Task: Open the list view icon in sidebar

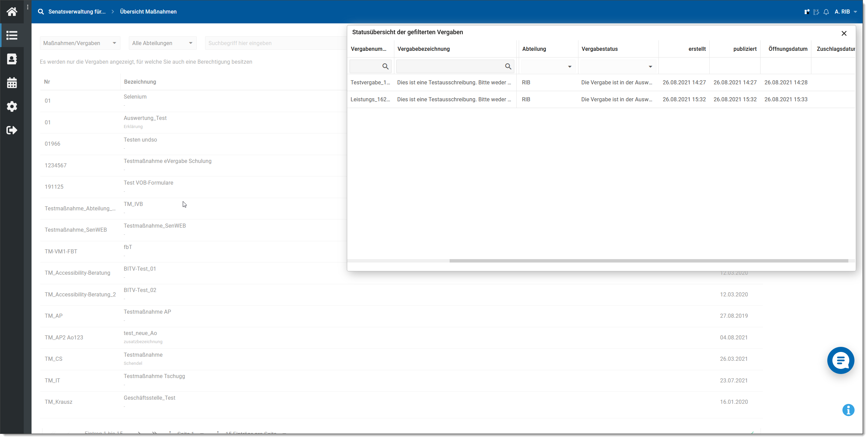Action: (12, 35)
